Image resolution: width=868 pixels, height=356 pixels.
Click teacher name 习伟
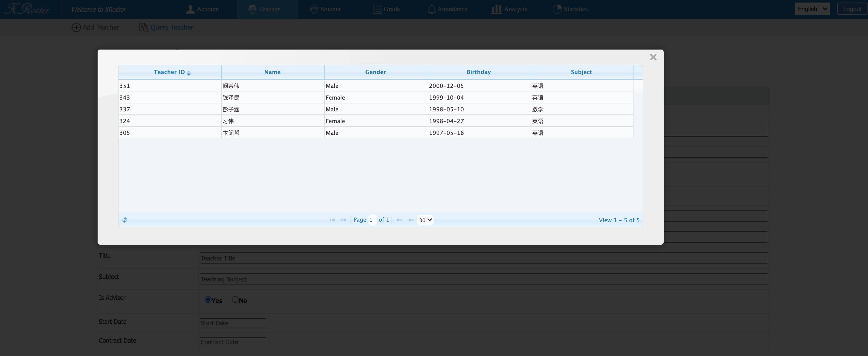pos(228,121)
